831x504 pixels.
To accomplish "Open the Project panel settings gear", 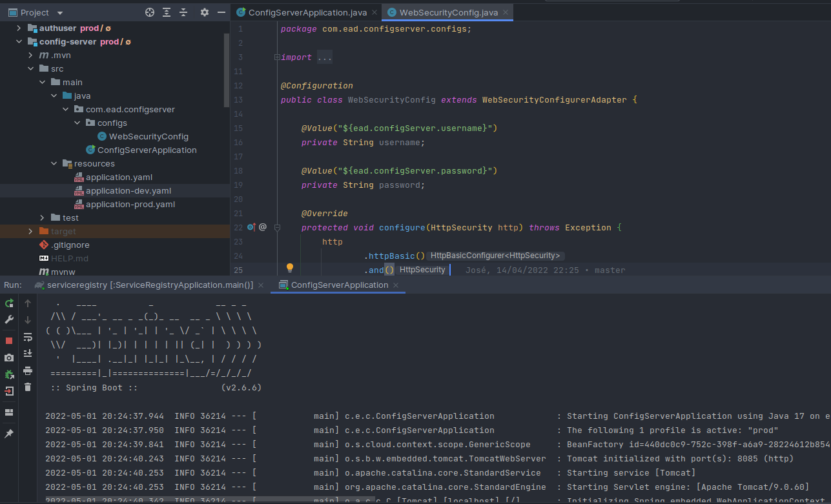I will (x=205, y=12).
